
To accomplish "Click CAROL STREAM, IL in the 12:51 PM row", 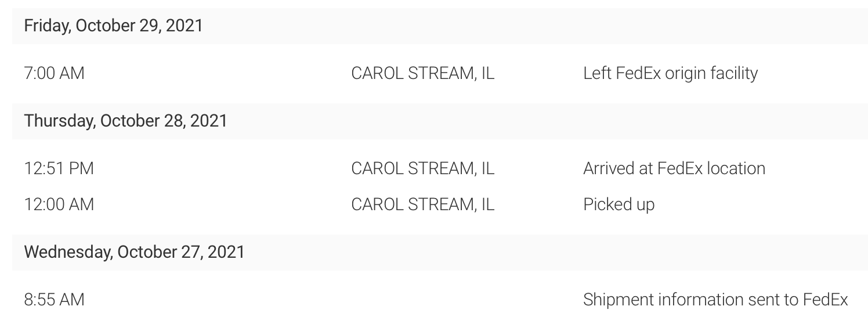I will point(422,169).
